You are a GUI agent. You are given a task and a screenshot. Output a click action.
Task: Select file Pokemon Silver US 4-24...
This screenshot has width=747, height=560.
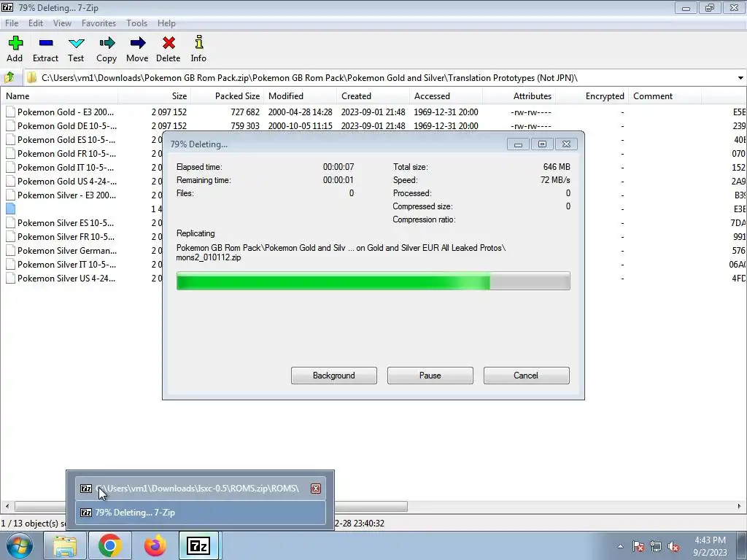click(x=66, y=278)
